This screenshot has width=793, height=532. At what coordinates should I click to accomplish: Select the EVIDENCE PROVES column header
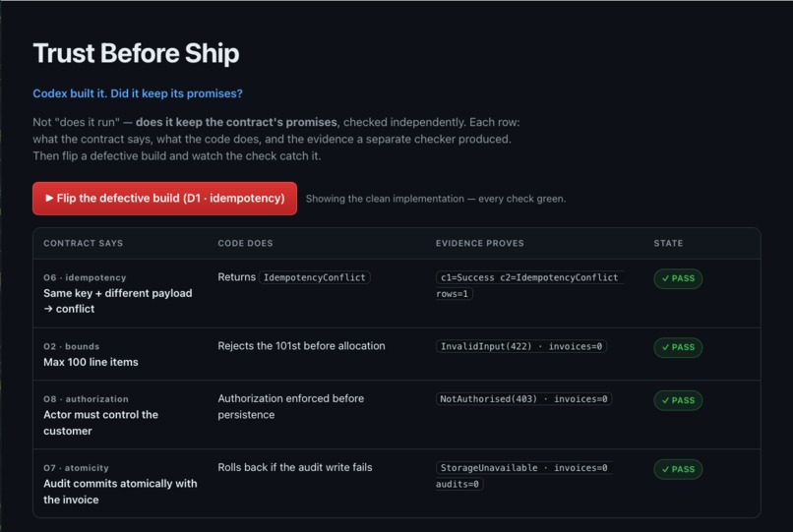(x=479, y=243)
